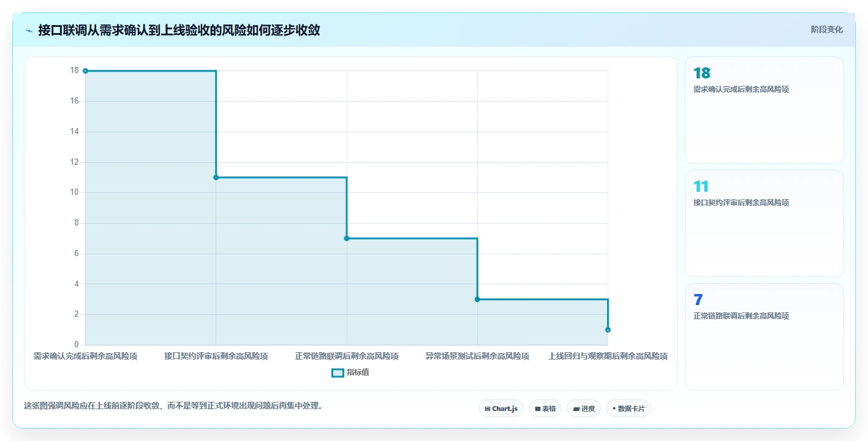Click the y-axis value 12

[x=75, y=162]
